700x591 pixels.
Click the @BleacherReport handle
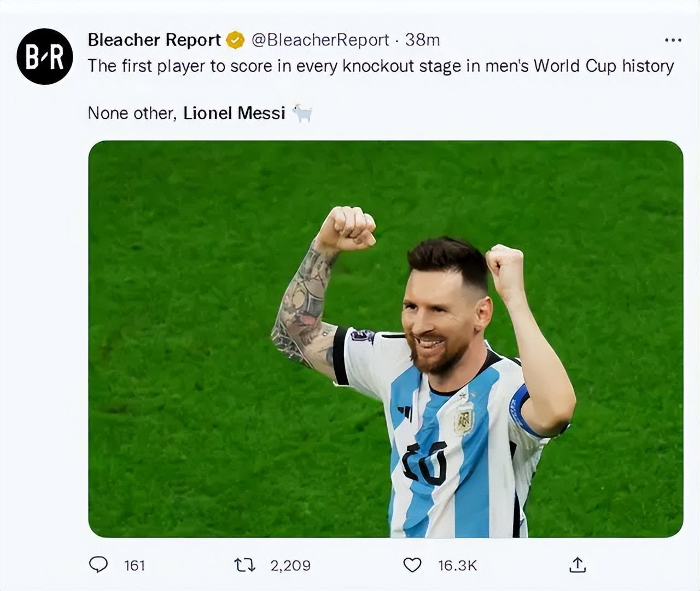[x=320, y=40]
